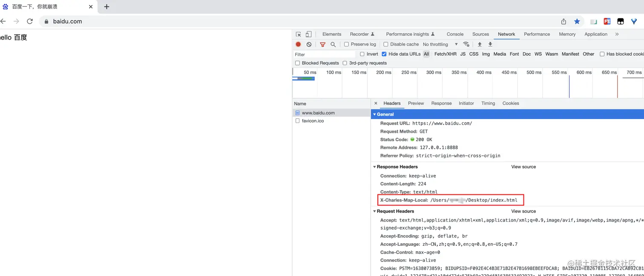Go forward in browser history
Screen dimensions: 644x276
pyautogui.click(x=16, y=21)
